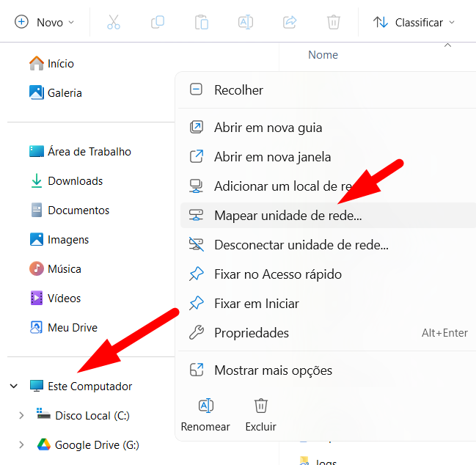Choose Propriedades from the context menu
This screenshot has width=476, height=465.
(x=252, y=333)
